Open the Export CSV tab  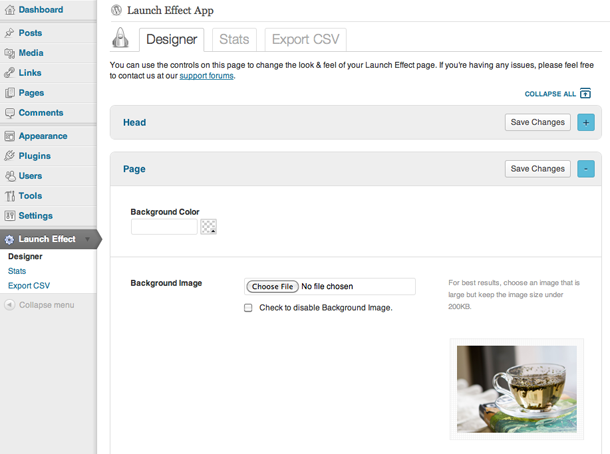click(305, 39)
